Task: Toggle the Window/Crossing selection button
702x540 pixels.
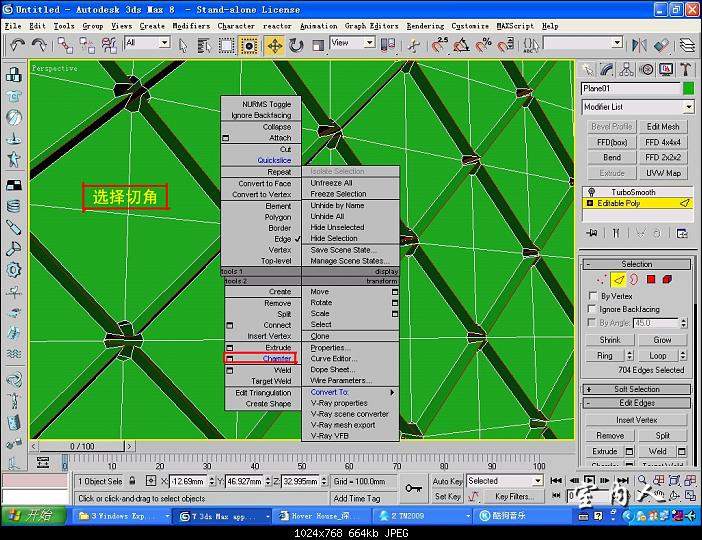Action: [x=248, y=46]
